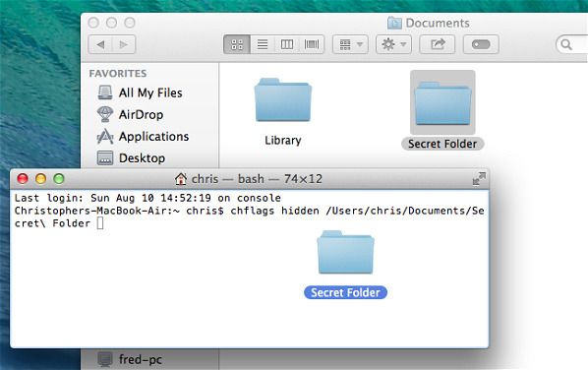Click the Documents proxy folder icon in title bar
588x370 pixels.
click(394, 23)
